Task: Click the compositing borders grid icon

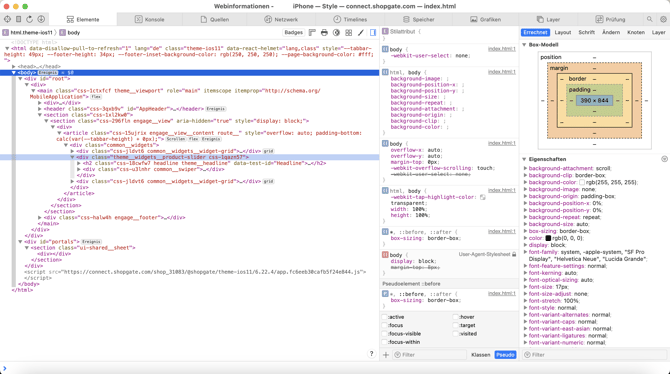Action: pyautogui.click(x=349, y=32)
